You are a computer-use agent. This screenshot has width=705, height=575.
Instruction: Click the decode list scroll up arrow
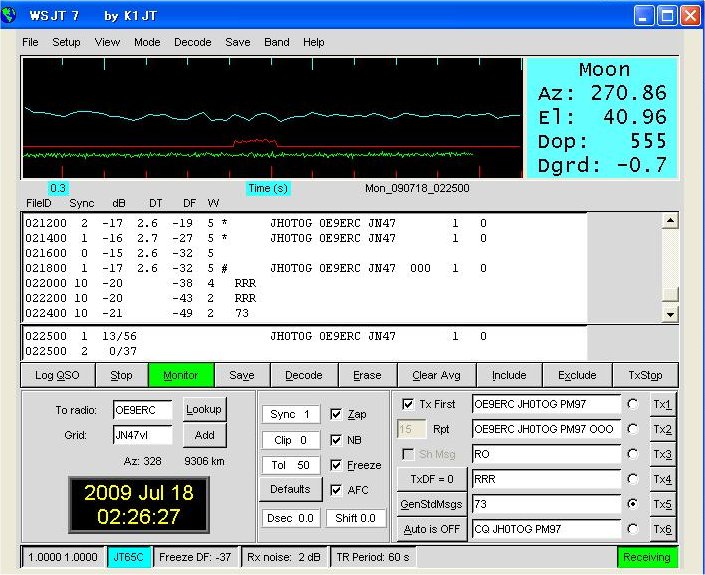[x=670, y=221]
